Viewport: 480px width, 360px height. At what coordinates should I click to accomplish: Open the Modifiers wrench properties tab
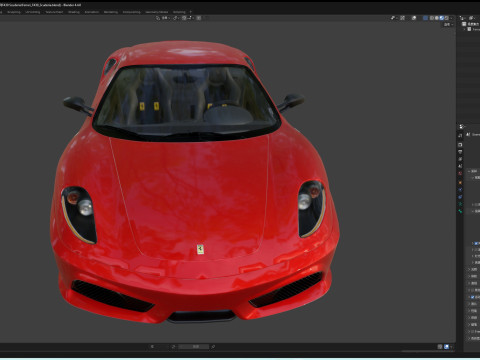460,190
